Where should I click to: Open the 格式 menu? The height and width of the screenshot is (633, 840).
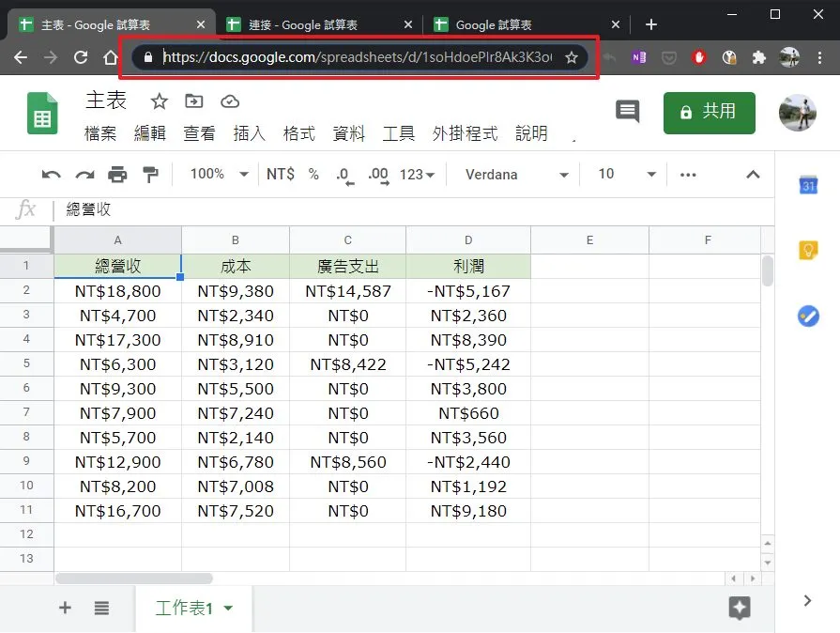tap(299, 133)
